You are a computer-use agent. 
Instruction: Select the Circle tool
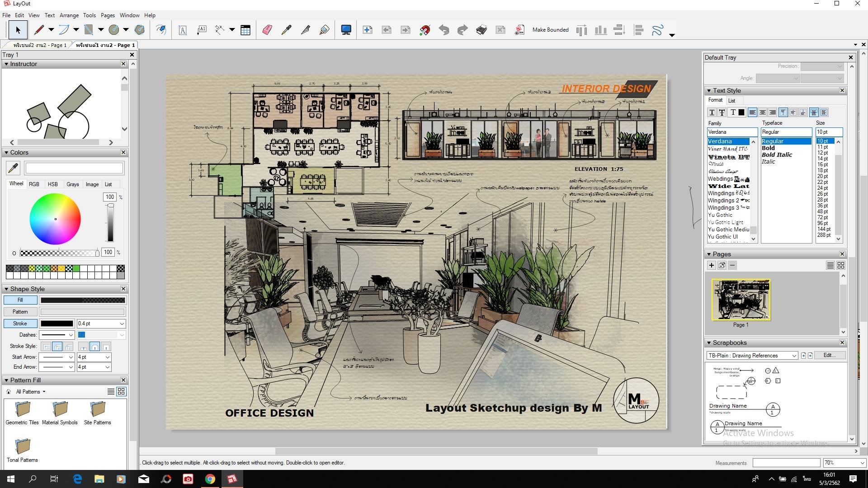coord(114,30)
